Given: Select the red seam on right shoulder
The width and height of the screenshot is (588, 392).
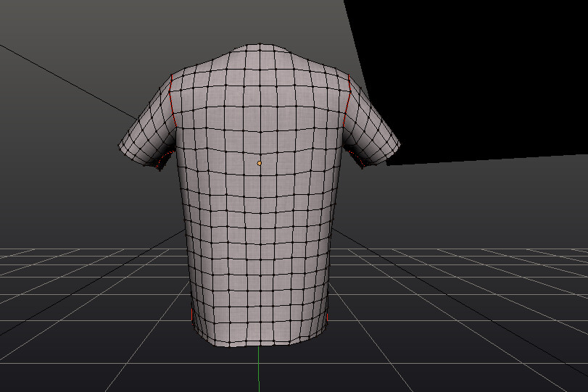Looking at the screenshot, I should [347, 101].
